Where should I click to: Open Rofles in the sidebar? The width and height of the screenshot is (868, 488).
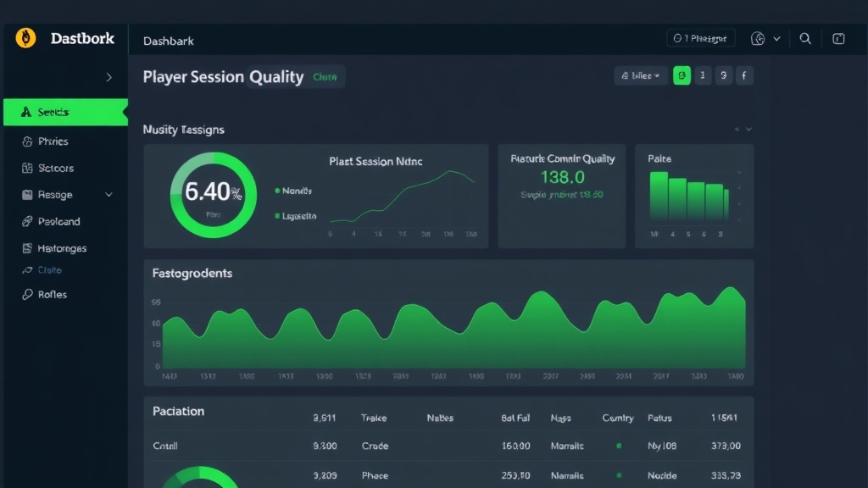[x=52, y=294]
